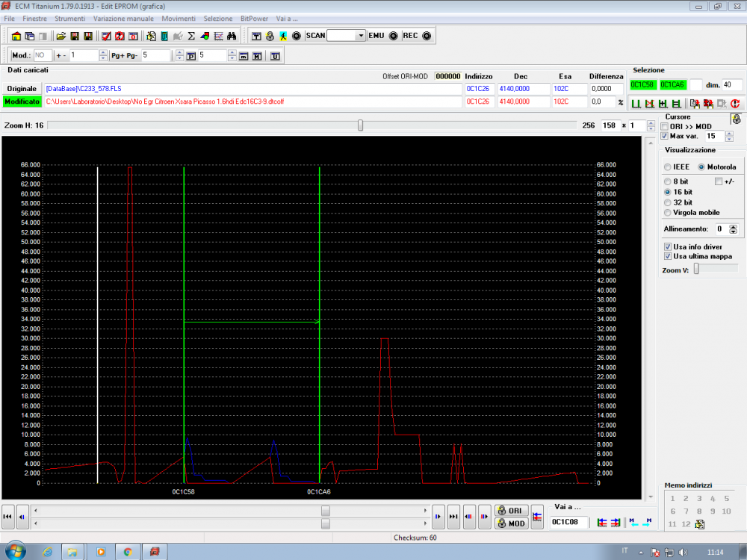The width and height of the screenshot is (747, 560).
Task: Open the BitPower menu
Action: tap(255, 18)
